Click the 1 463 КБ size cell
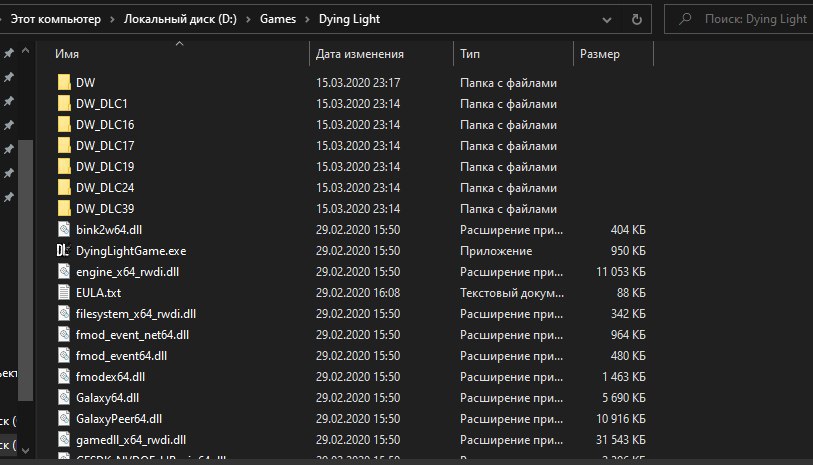The height and width of the screenshot is (465, 813). [x=624, y=377]
